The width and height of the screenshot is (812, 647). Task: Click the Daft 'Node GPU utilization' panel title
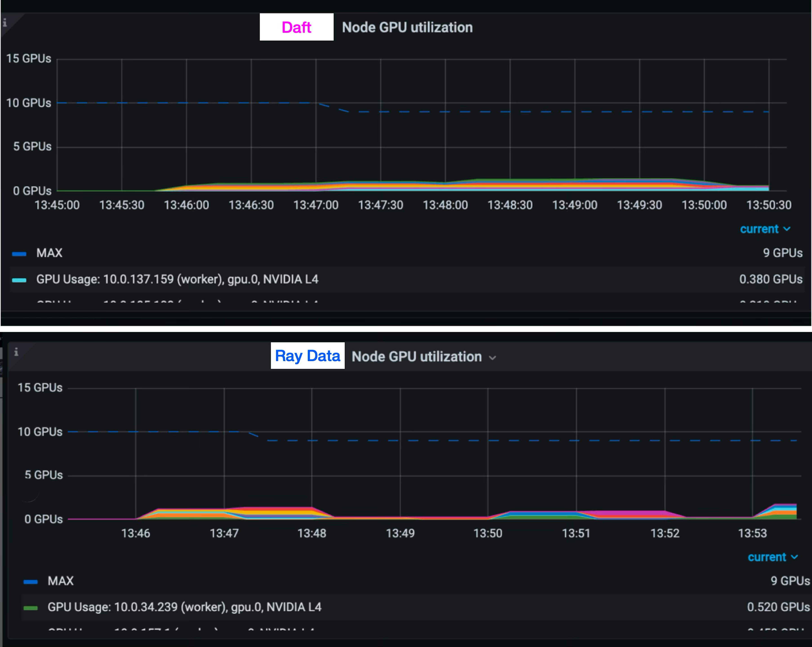pos(407,27)
